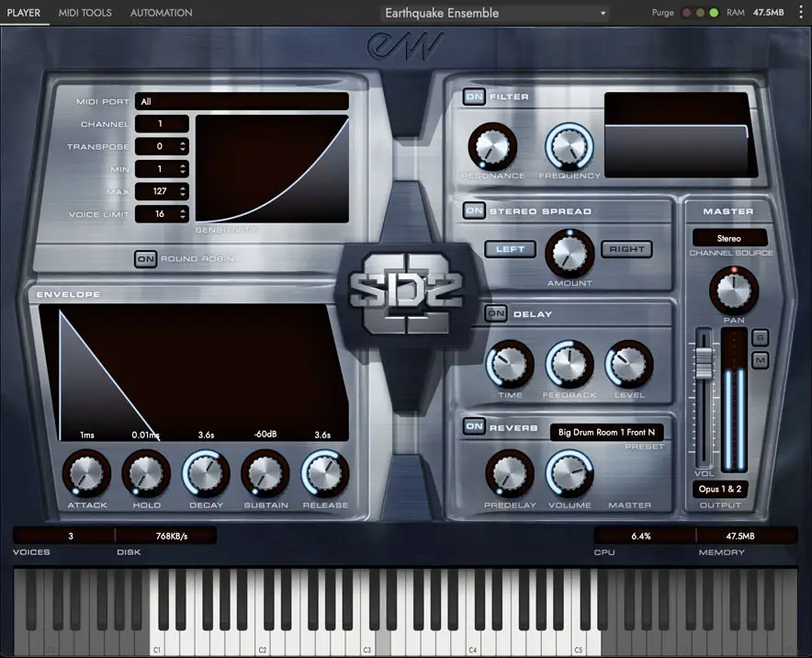Click the EW logo at top

click(406, 46)
